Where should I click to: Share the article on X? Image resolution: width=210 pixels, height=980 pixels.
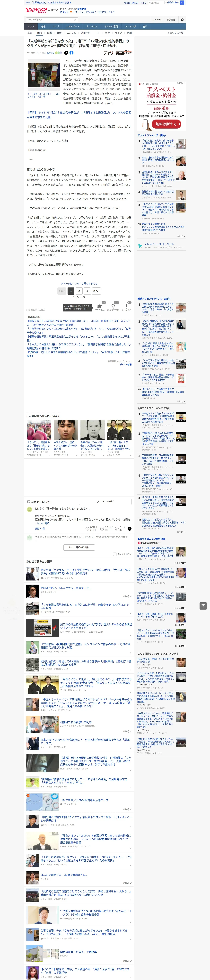click(x=66, y=53)
